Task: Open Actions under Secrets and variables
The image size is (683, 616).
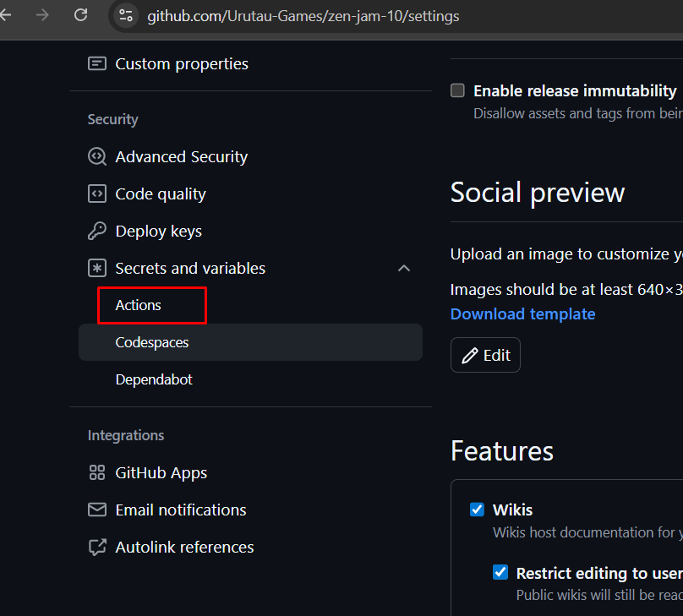Action: pyautogui.click(x=139, y=305)
